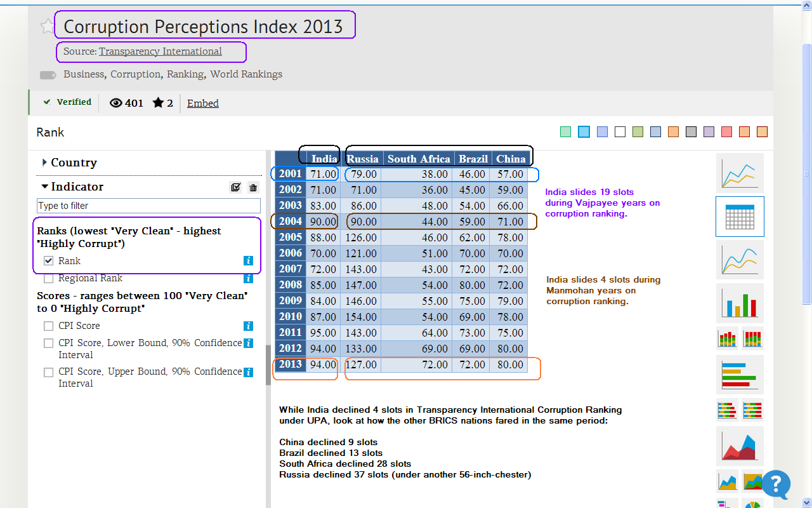Choose the pale purple color swatch
The width and height of the screenshot is (812, 508).
709,132
